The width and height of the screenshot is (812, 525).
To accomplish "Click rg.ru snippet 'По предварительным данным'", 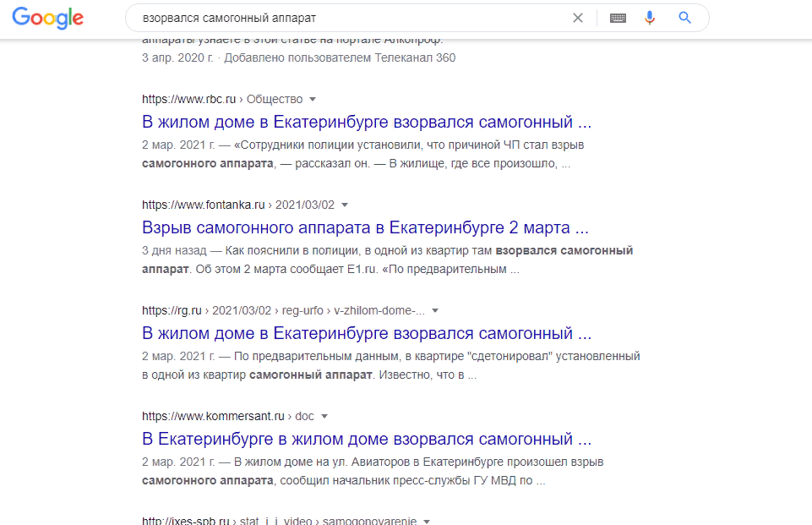I will (391, 365).
